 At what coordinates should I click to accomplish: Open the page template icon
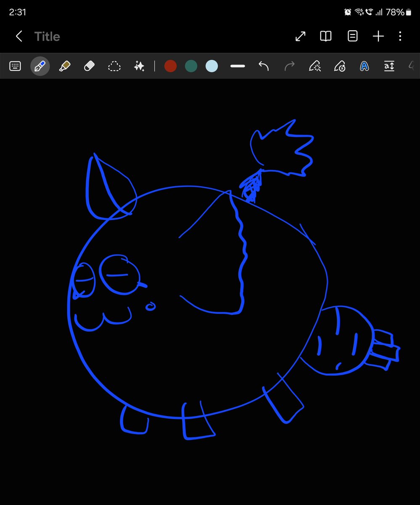(353, 37)
